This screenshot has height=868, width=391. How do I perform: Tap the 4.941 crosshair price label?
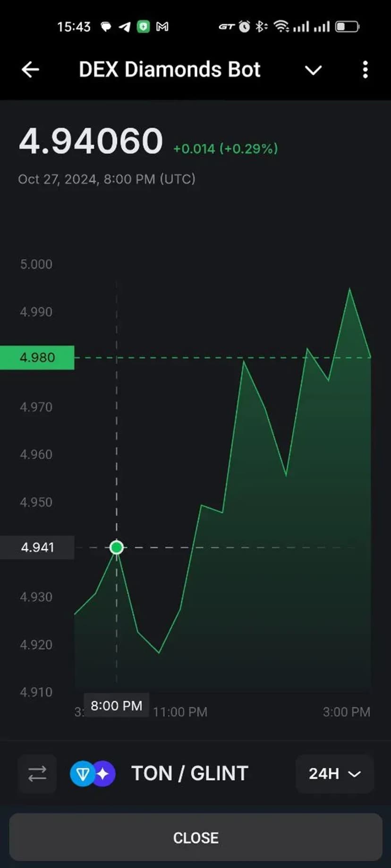37,547
